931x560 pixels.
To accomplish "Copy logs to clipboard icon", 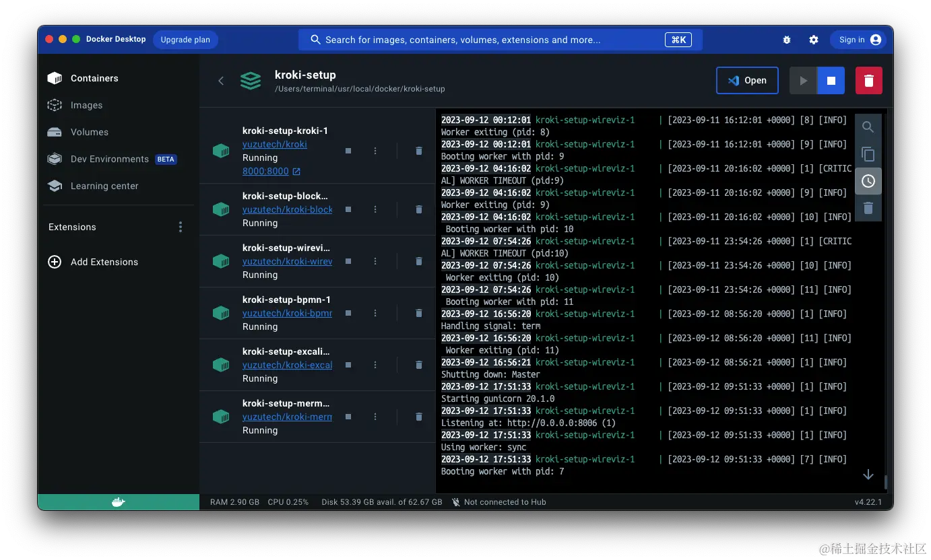I will pos(868,154).
